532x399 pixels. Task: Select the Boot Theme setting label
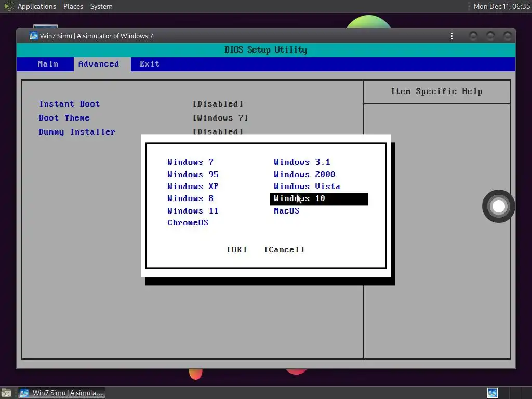[64, 118]
